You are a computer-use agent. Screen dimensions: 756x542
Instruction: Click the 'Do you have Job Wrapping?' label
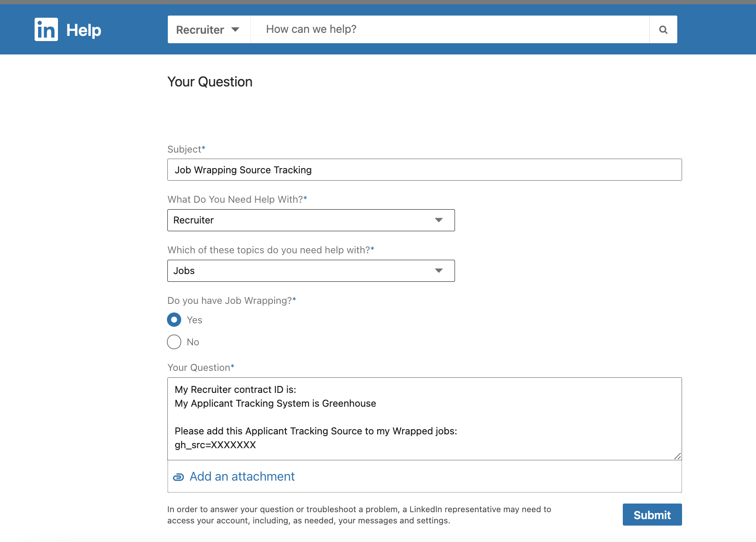pos(231,300)
